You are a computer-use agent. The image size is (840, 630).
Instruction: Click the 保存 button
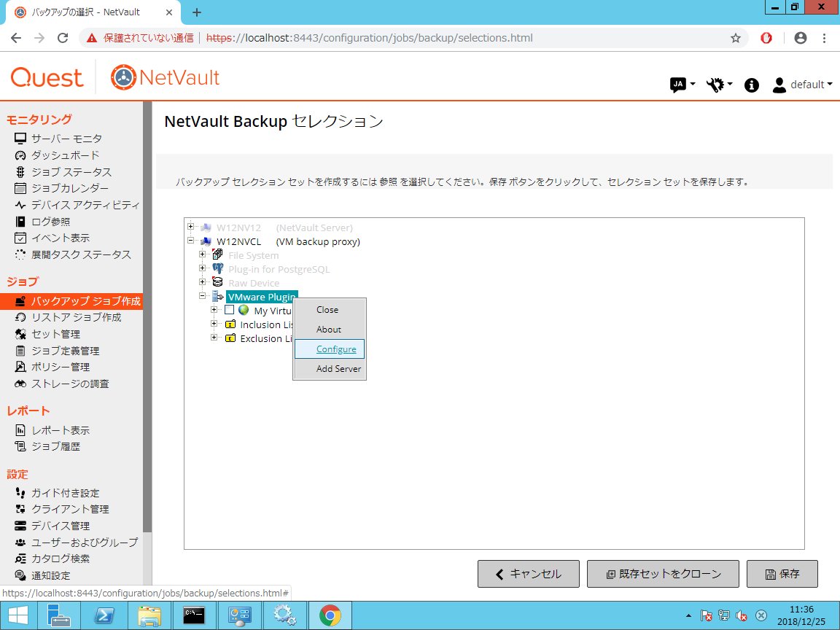pyautogui.click(x=782, y=575)
